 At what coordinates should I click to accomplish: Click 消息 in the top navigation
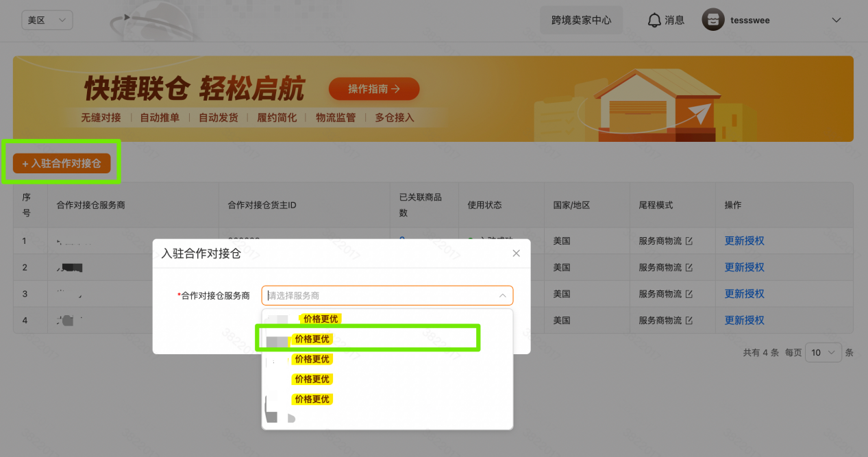tap(674, 19)
